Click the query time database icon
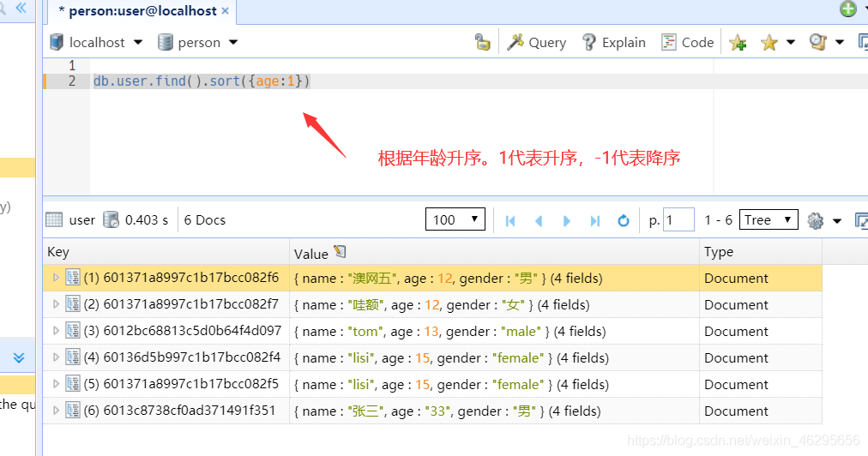 (x=112, y=219)
